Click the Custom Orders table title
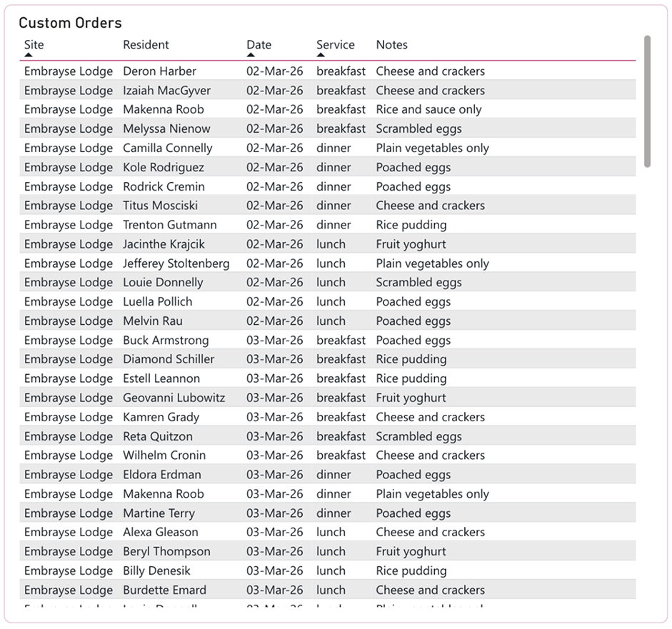 click(70, 23)
